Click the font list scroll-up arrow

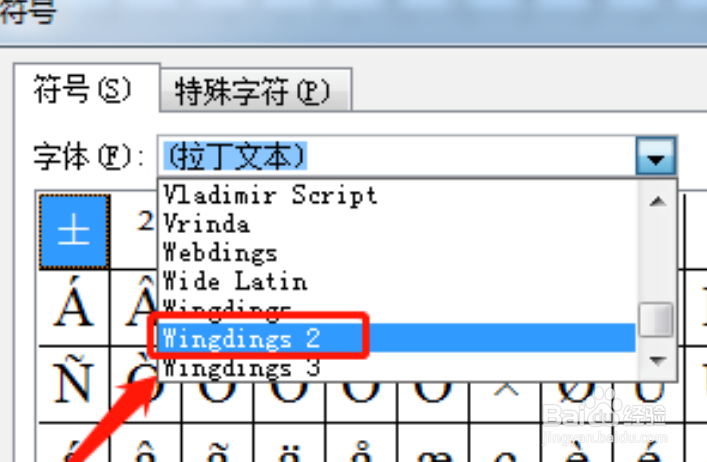coord(657,201)
